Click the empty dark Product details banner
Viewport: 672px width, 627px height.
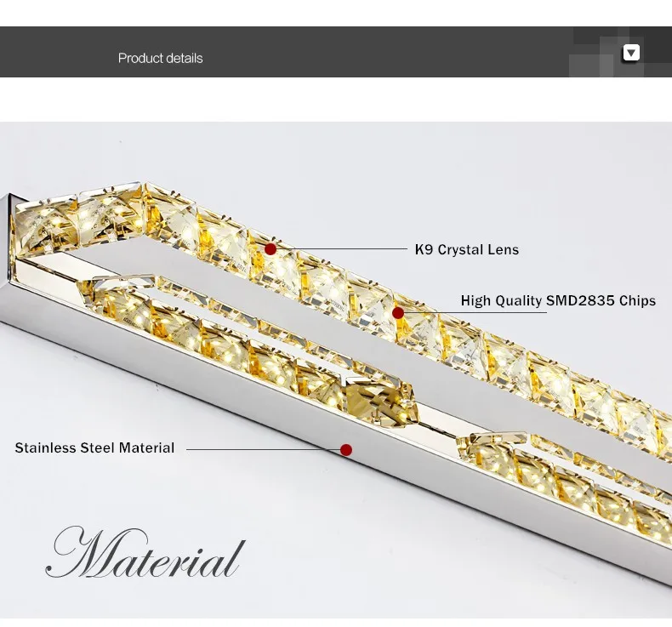click(x=336, y=52)
